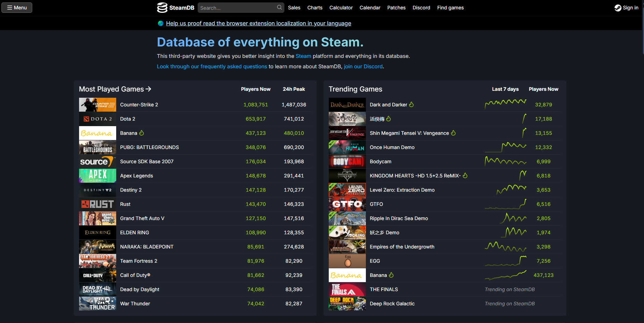Screen dimensions: 644x323
Task: Open the Calculator page
Action: [341, 8]
